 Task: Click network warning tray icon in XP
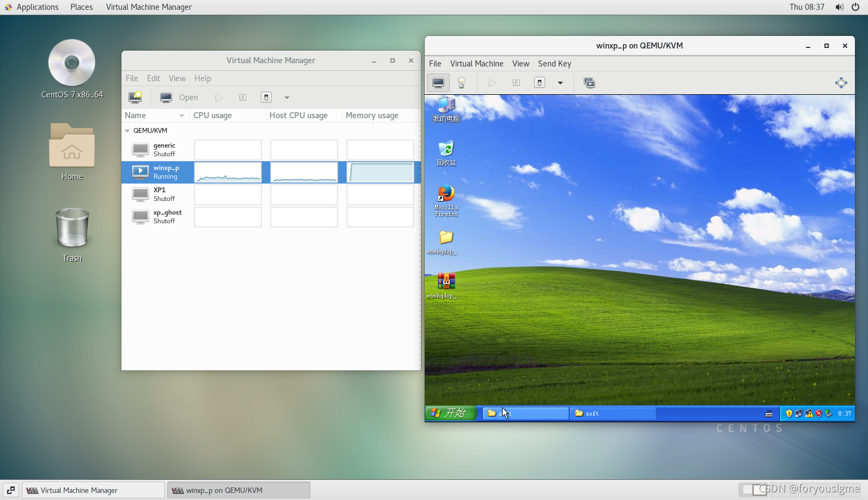click(x=809, y=413)
